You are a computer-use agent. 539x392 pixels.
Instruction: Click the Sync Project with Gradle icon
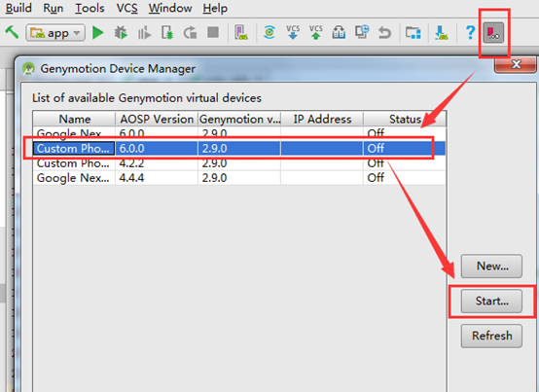click(269, 32)
